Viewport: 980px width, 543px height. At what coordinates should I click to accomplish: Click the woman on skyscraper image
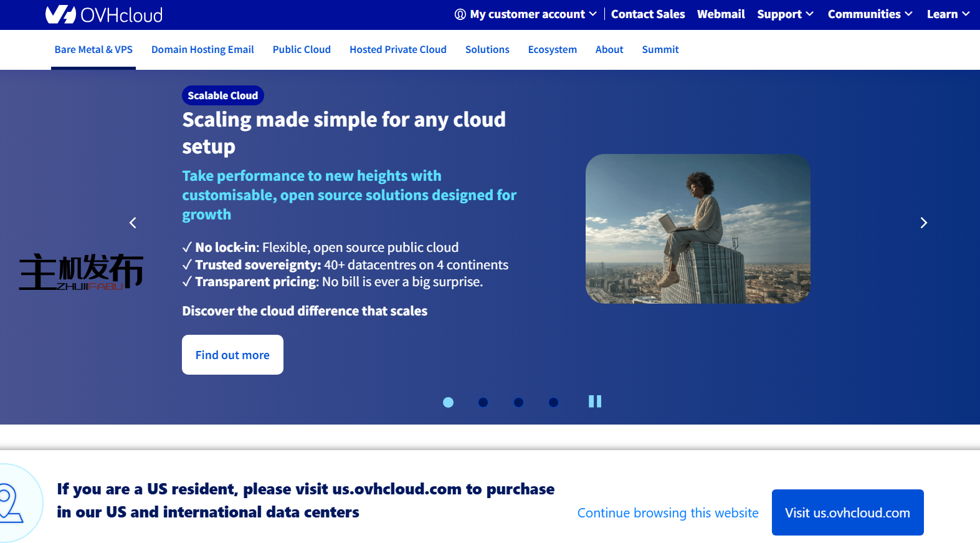click(698, 229)
